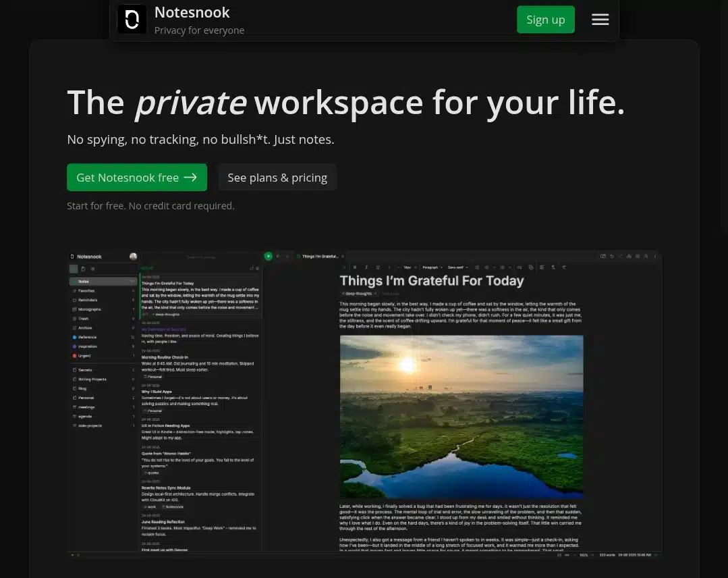Select the side-projects tag in sidebar
This screenshot has width=728, height=578.
[x=103, y=425]
